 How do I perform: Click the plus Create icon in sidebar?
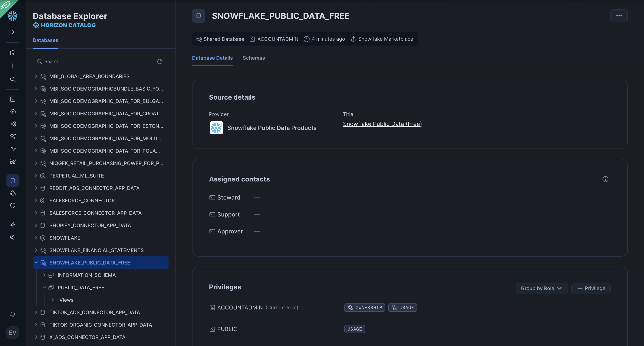(x=13, y=66)
